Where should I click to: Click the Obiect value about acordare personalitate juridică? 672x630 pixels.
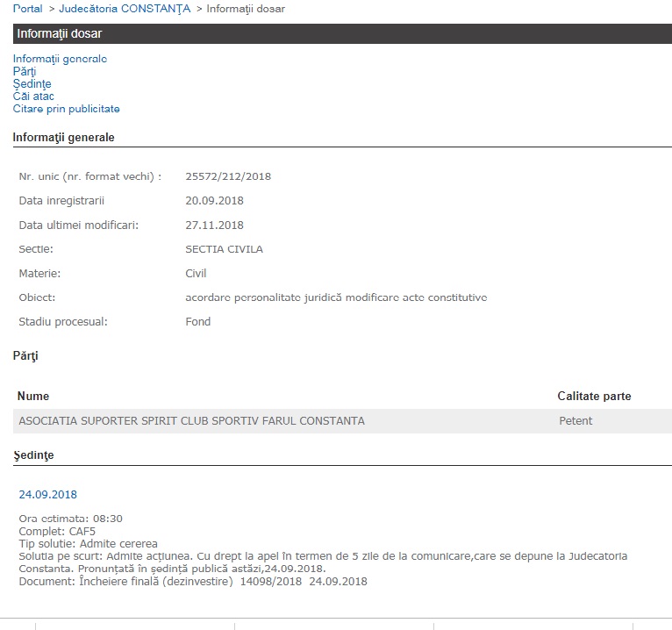coord(336,297)
